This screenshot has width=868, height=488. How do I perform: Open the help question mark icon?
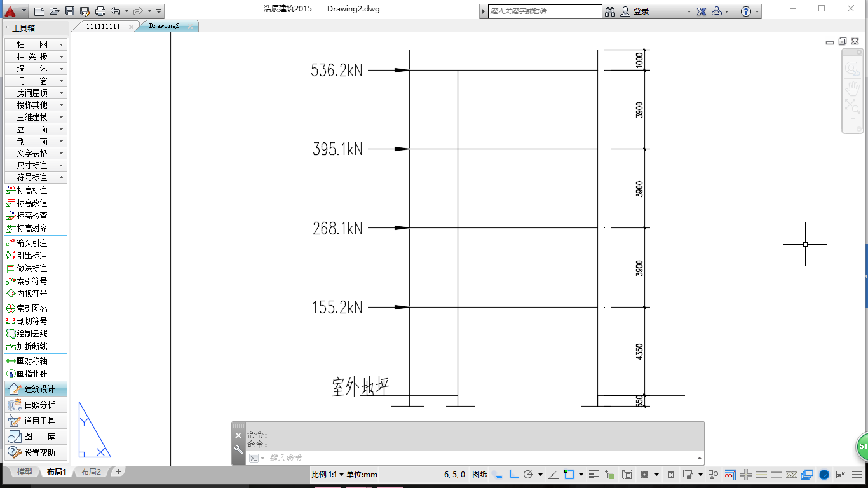click(746, 11)
